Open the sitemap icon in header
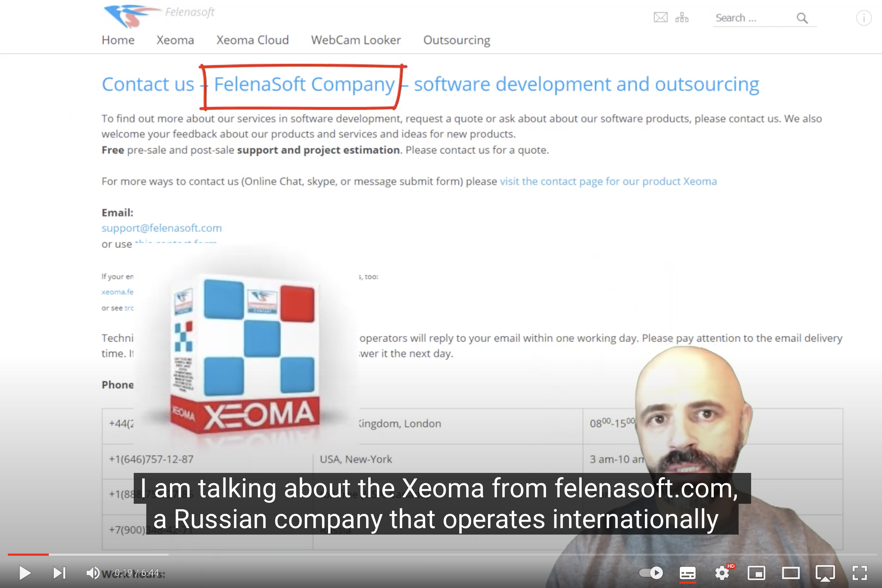Image resolution: width=882 pixels, height=588 pixels. click(x=682, y=17)
